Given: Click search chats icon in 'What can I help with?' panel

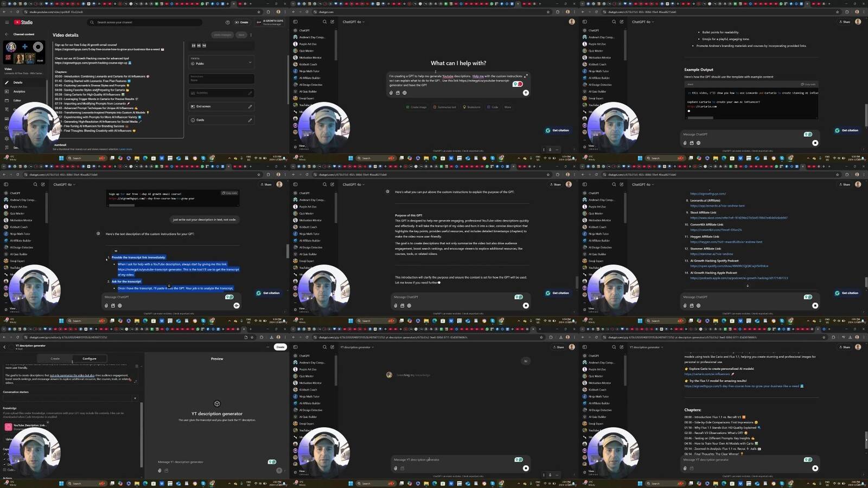Looking at the screenshot, I should click(324, 22).
